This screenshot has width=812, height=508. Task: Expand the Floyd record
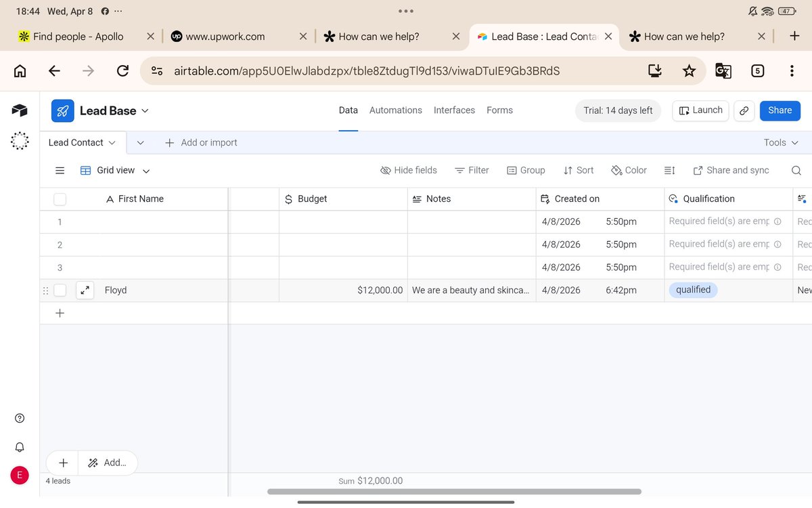coord(85,290)
